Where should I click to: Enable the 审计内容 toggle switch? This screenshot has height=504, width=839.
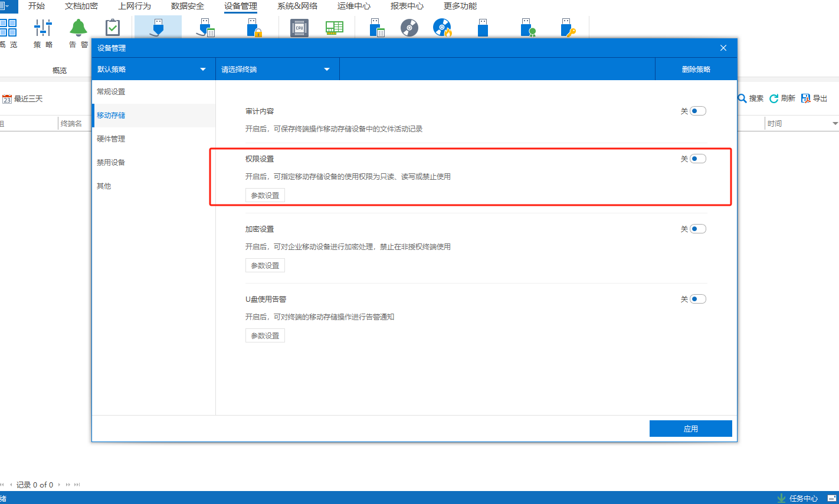click(x=698, y=111)
